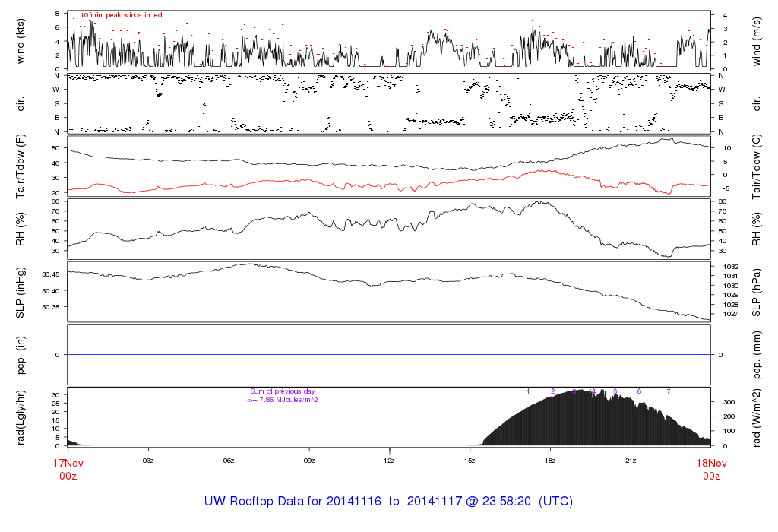Select the 'Tair/Tdew (F)' axis label

click(21, 166)
